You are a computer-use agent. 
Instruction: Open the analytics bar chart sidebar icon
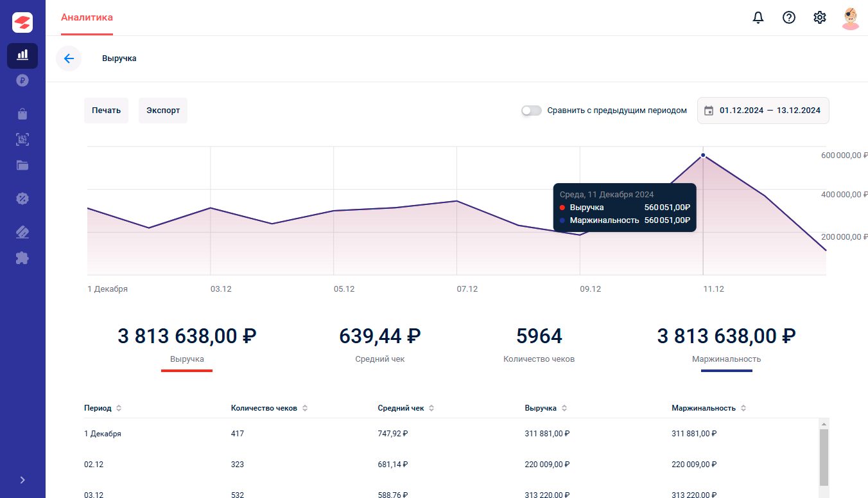click(22, 55)
